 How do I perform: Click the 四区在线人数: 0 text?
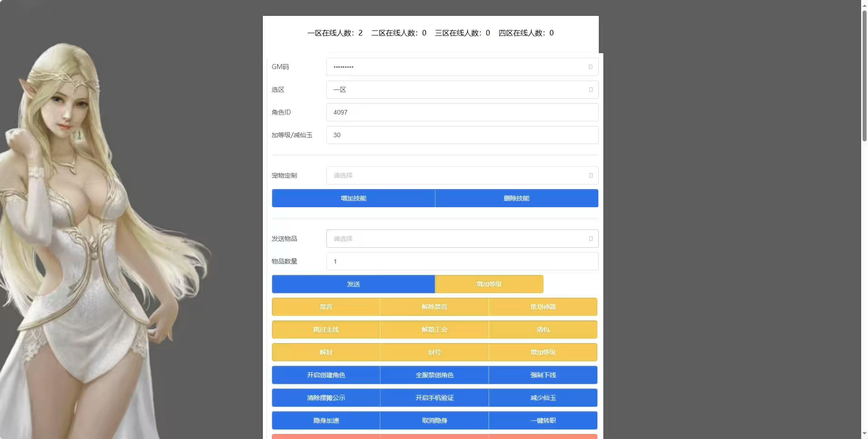coord(526,33)
